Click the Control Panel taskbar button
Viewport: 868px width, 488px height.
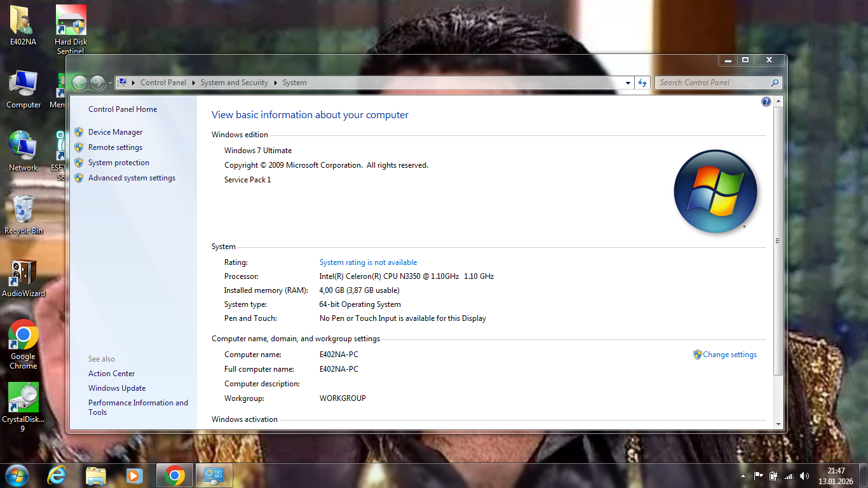coord(214,475)
